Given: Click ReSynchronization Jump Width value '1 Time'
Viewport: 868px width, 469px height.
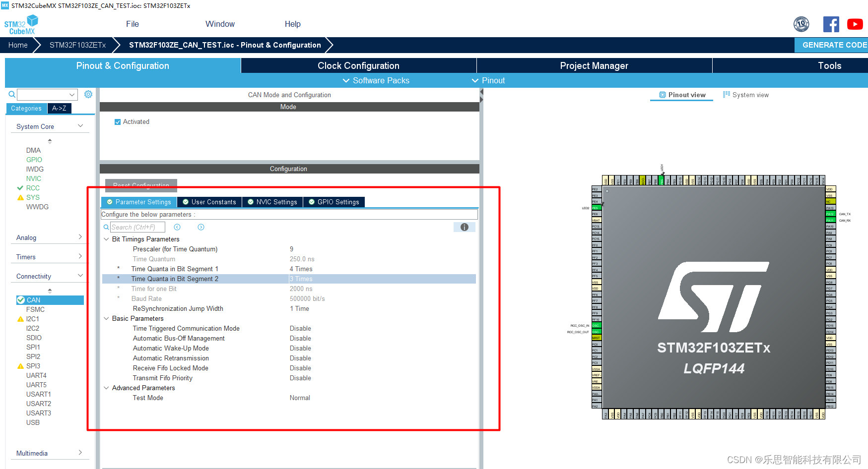Looking at the screenshot, I should 299,308.
